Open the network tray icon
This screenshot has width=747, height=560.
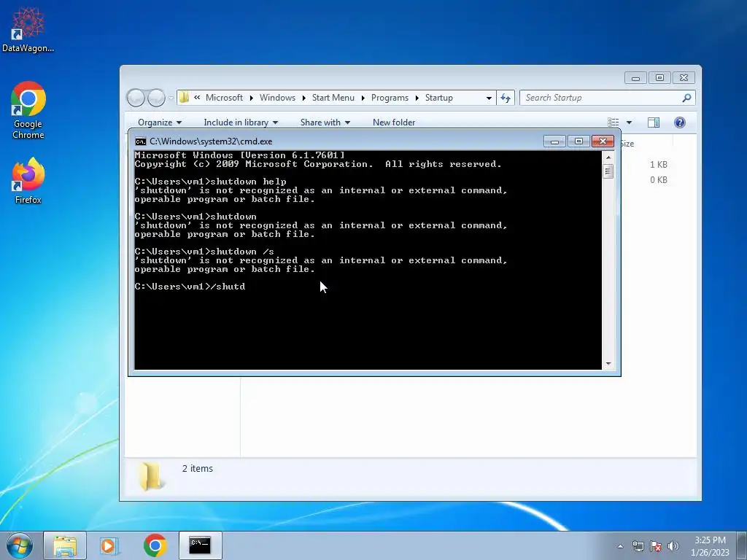(638, 546)
